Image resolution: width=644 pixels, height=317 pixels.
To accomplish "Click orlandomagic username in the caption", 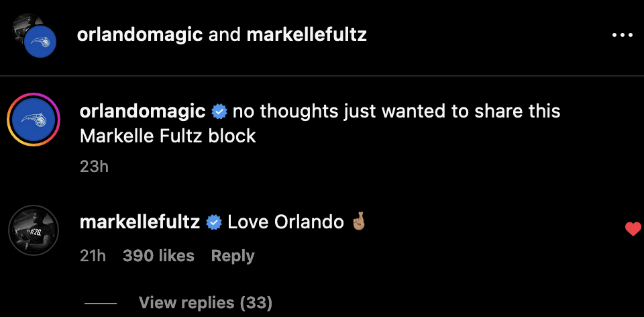I will point(142,111).
